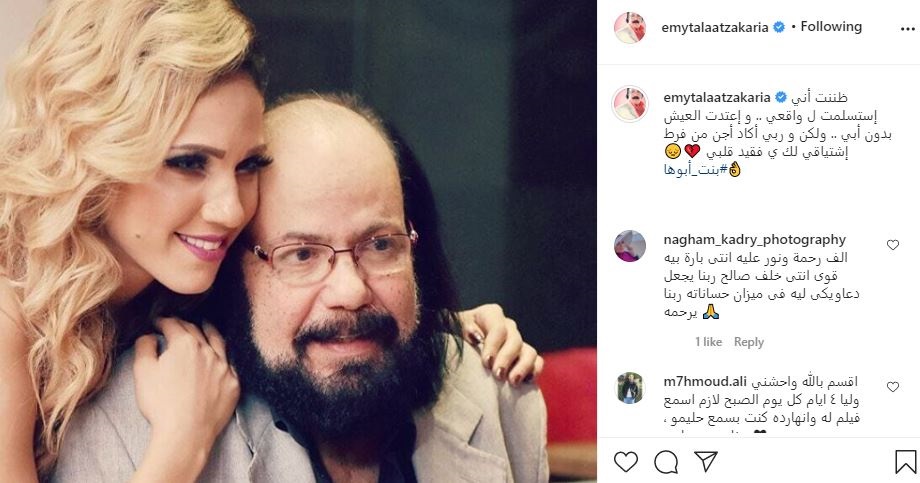Click the Following button
Viewport: 920px width, 483px height.
click(831, 27)
